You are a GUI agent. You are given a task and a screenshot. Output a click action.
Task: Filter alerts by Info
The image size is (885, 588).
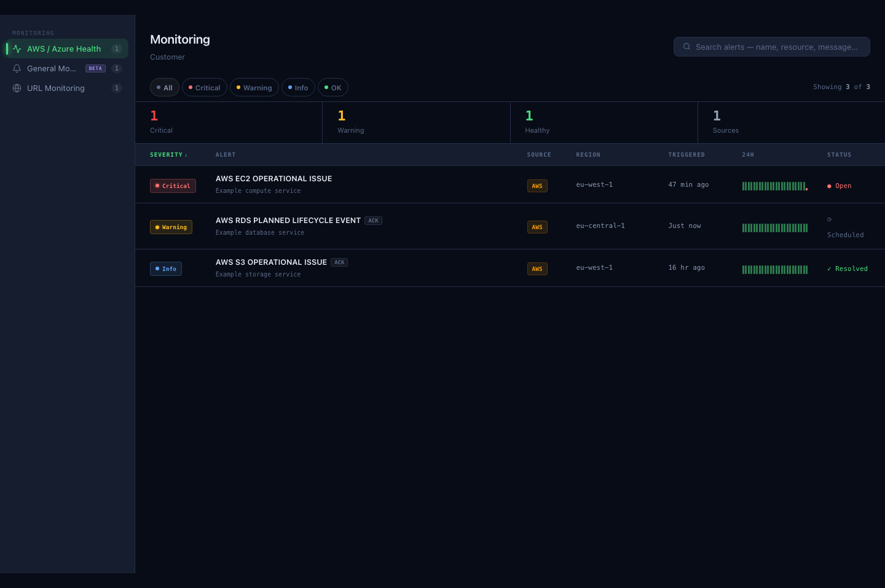coord(298,88)
